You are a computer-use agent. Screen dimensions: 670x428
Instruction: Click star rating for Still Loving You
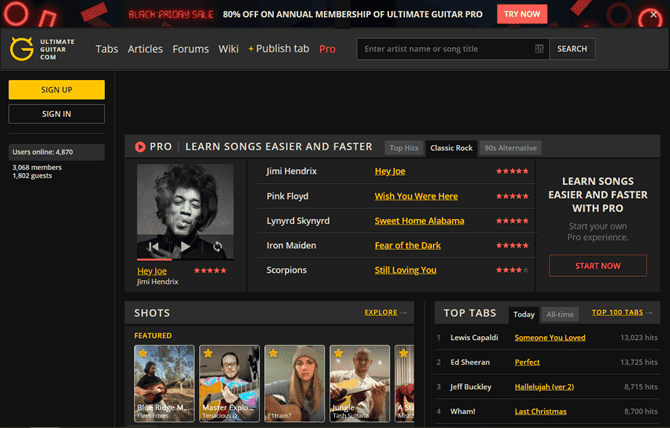(512, 270)
